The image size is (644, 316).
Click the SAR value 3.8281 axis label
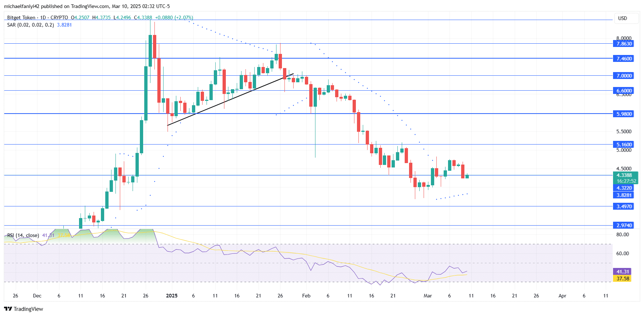(x=623, y=195)
